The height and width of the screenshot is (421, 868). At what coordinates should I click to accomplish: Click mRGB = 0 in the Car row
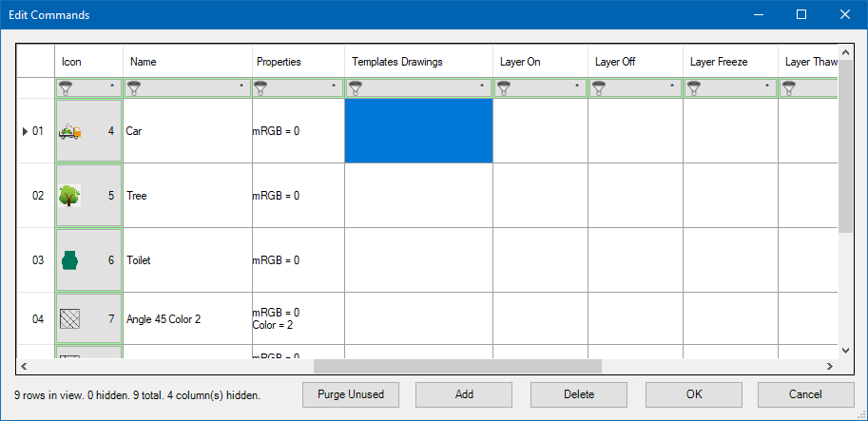(x=299, y=131)
